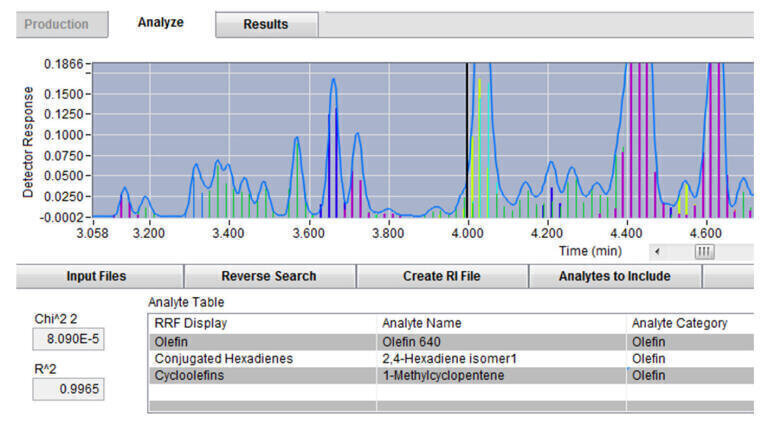Click the chromatogram scrollbar left arrow
The height and width of the screenshot is (432, 768).
coord(657,252)
